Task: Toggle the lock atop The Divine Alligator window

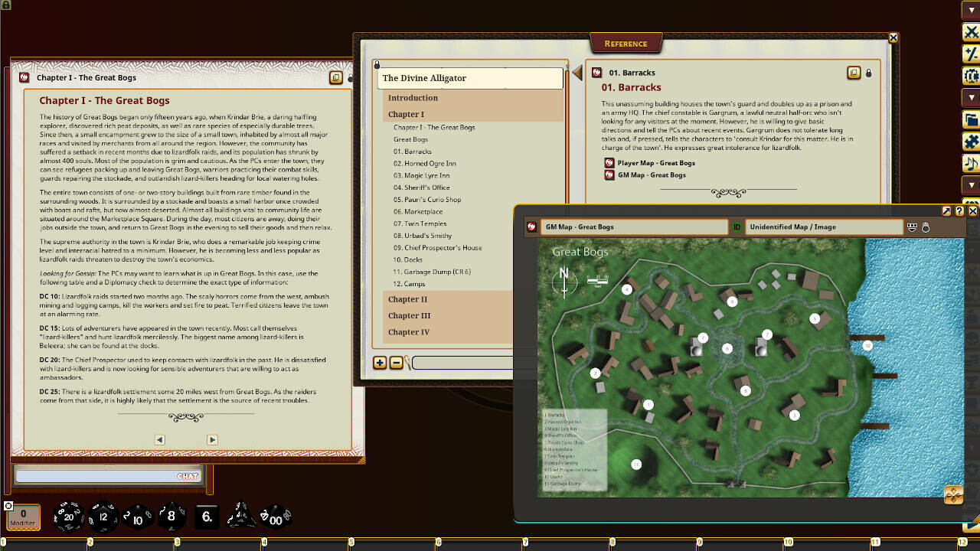Action: click(376, 64)
